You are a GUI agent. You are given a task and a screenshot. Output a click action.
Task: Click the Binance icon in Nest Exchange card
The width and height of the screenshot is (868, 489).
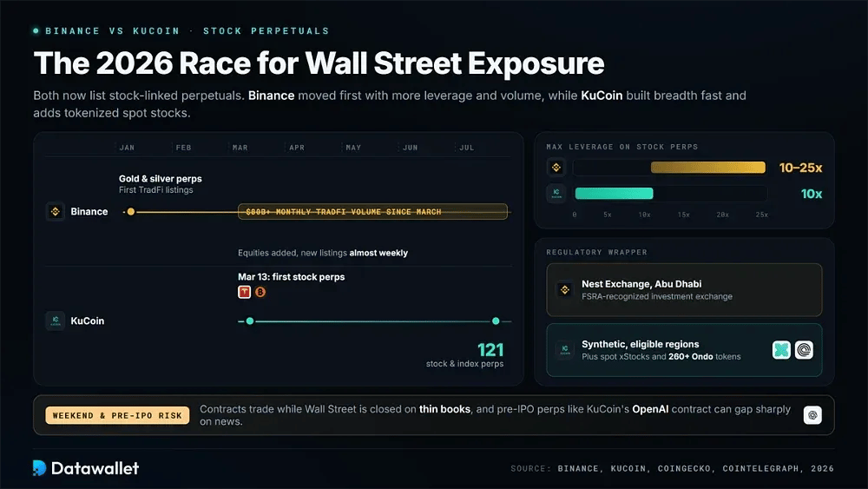pos(565,289)
